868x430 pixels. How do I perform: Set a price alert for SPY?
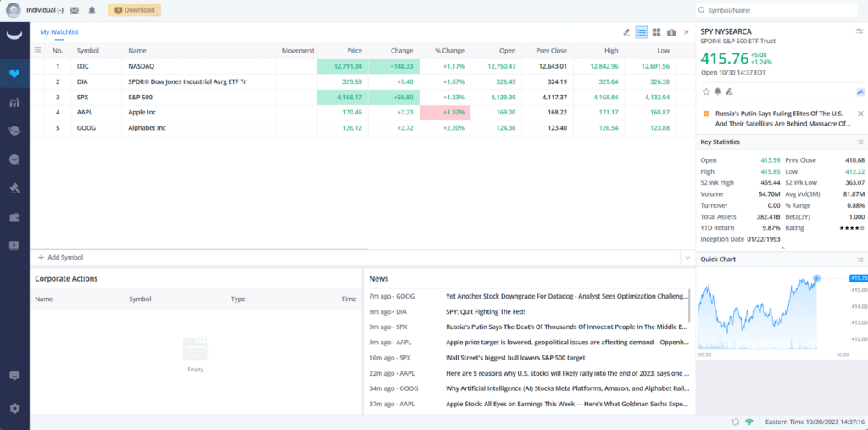click(x=717, y=92)
